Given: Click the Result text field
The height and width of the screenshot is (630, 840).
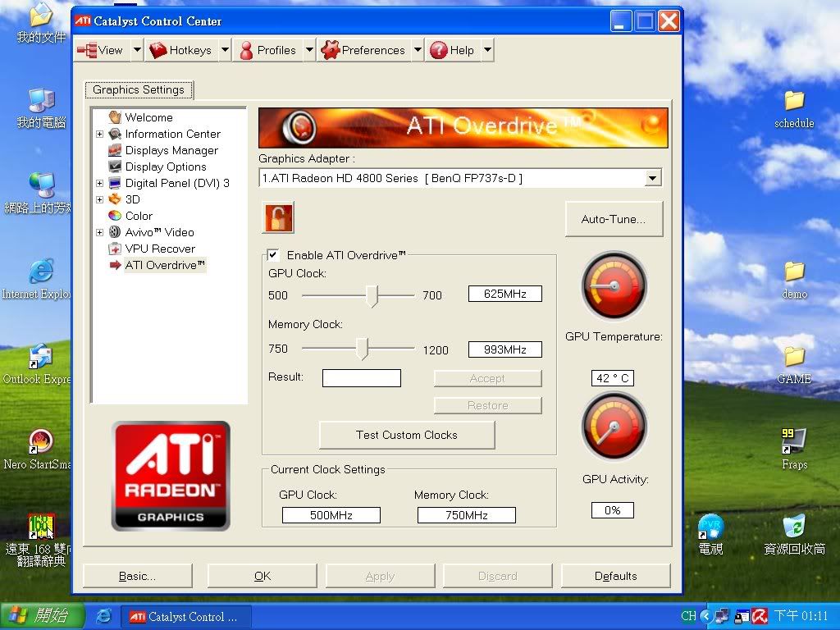Looking at the screenshot, I should (361, 378).
